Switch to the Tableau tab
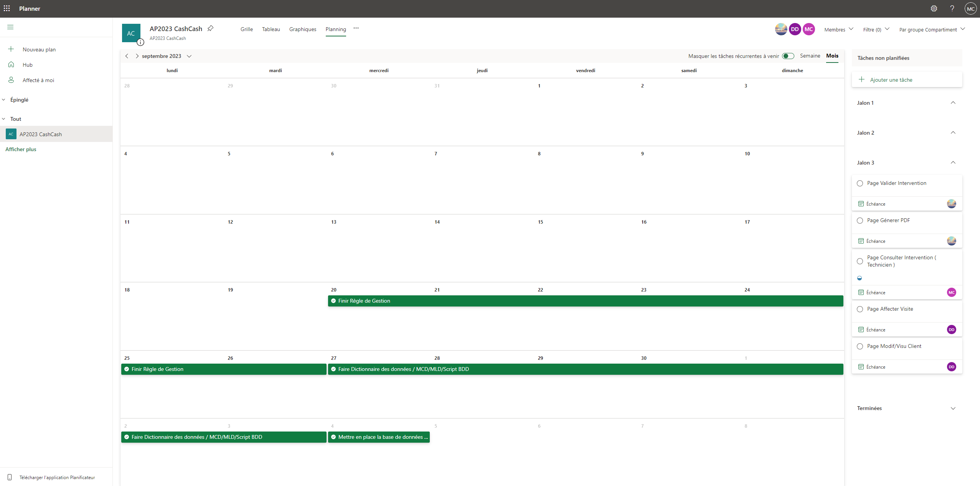This screenshot has height=486, width=980. (x=271, y=29)
